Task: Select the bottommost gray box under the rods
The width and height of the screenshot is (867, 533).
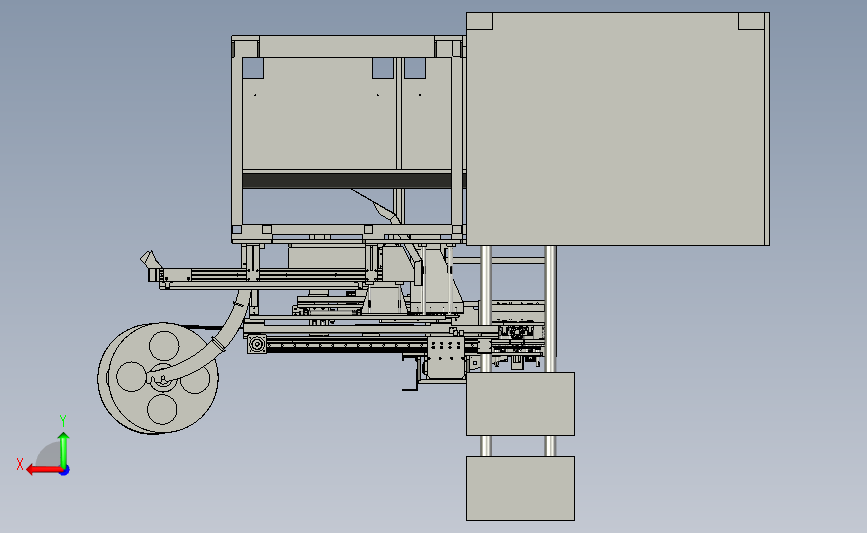Action: (520, 488)
